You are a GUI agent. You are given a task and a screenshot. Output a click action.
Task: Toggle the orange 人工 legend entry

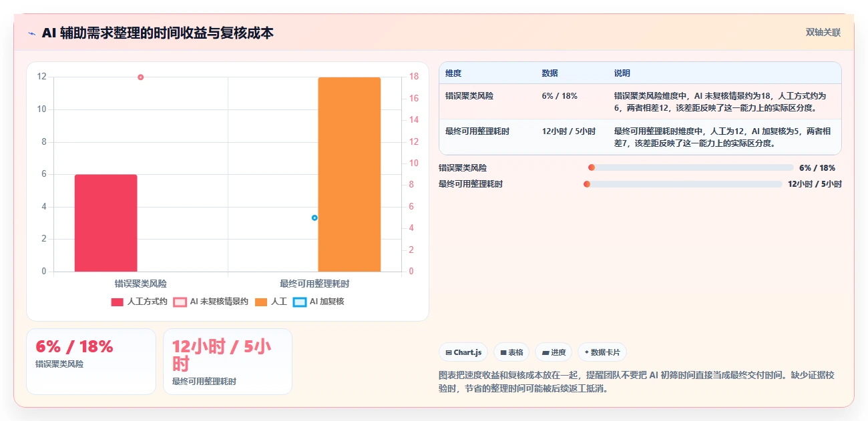(271, 302)
